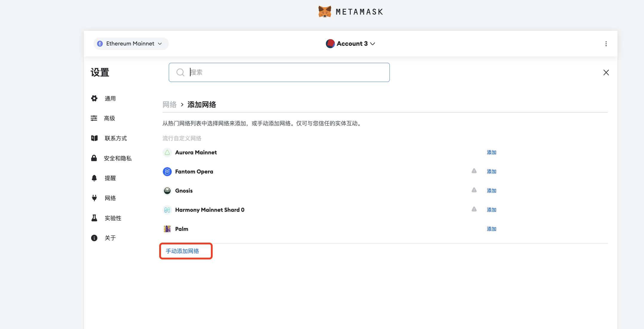The width and height of the screenshot is (644, 329).
Task: Click the Fantom Opera logo icon
Action: 167,172
